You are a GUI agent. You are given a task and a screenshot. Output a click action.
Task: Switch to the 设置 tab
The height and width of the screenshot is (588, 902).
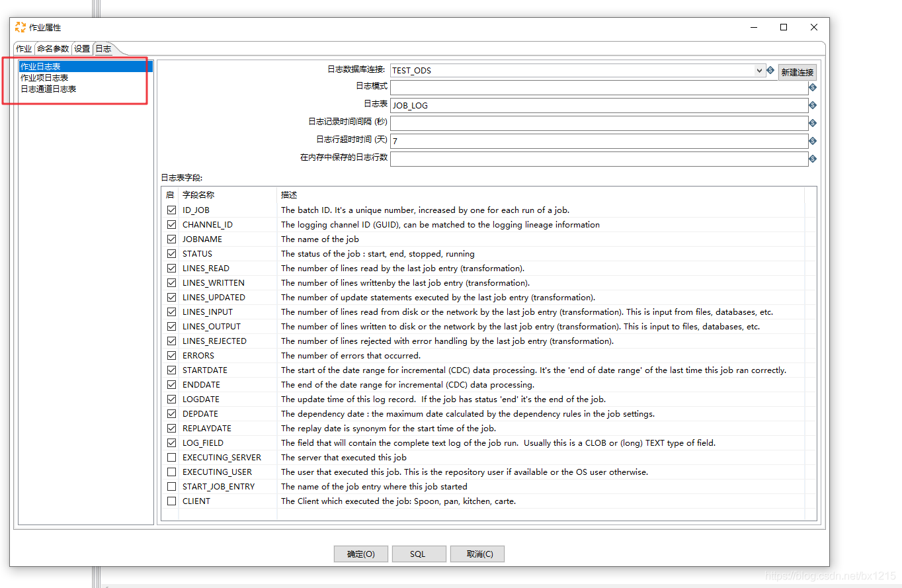pos(82,49)
